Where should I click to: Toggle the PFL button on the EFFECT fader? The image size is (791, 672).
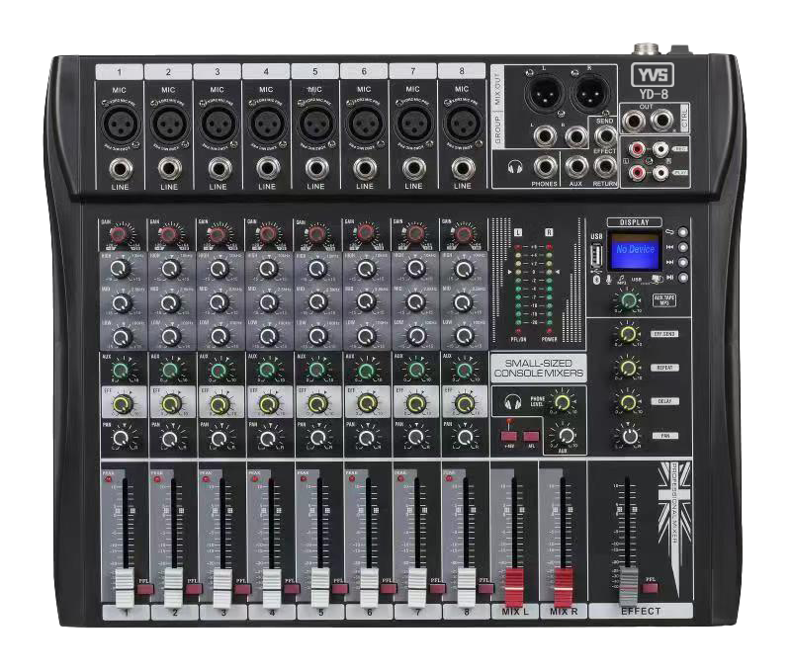[650, 587]
